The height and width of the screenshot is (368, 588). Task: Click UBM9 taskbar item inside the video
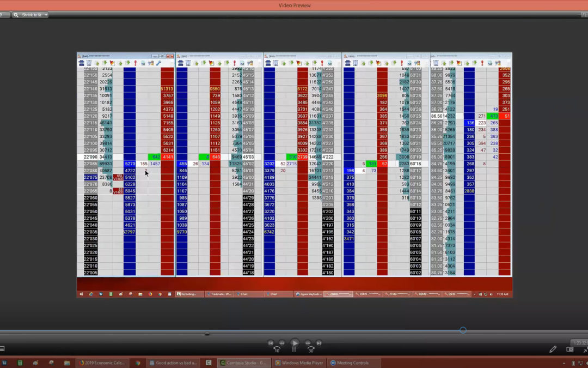427,294
